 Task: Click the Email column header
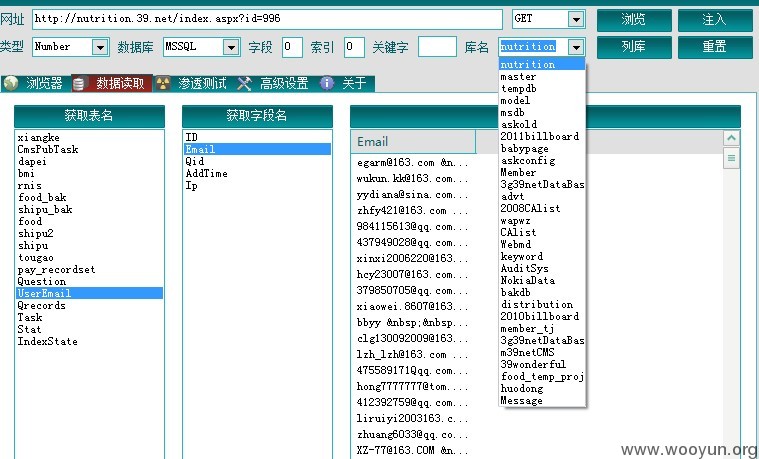(413, 142)
